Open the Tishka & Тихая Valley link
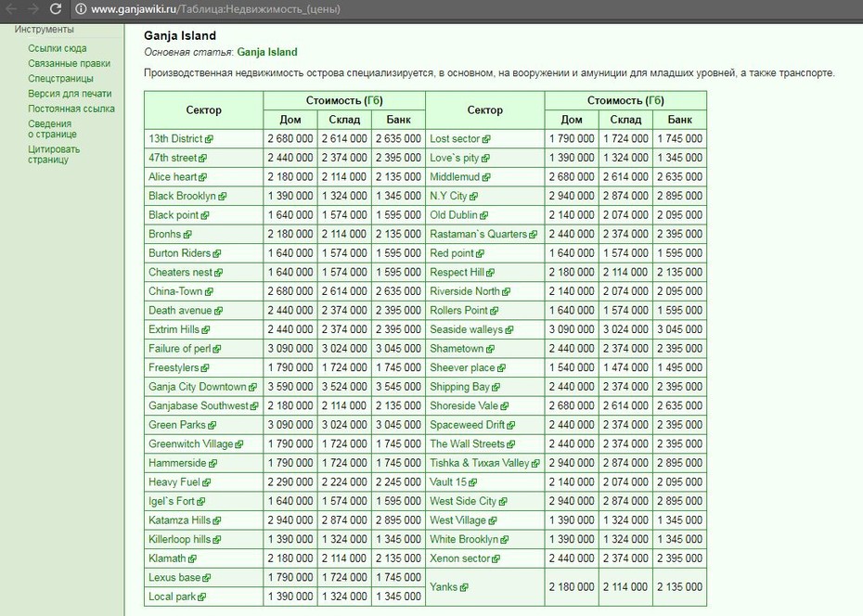 pos(480,463)
